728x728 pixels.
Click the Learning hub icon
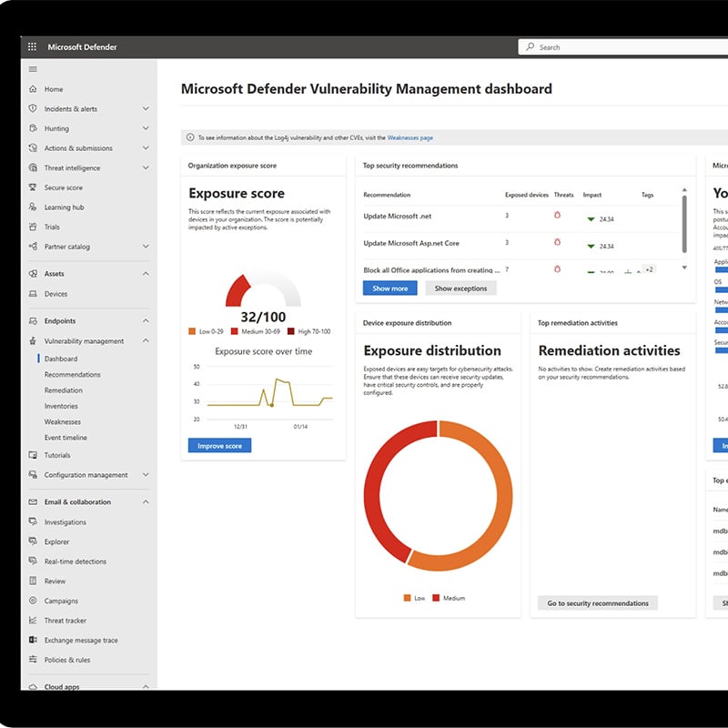(33, 207)
